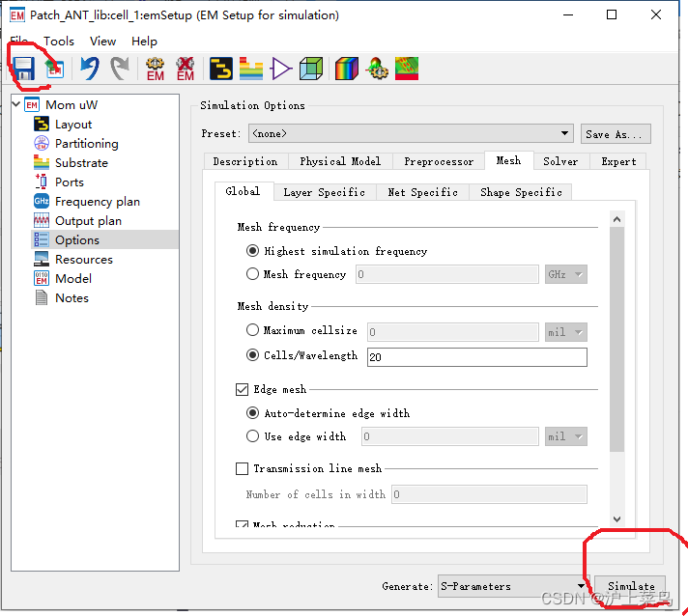Viewport: 688px width, 616px height.
Task: Enable the Transmission line mesh checkbox
Action: 243,468
